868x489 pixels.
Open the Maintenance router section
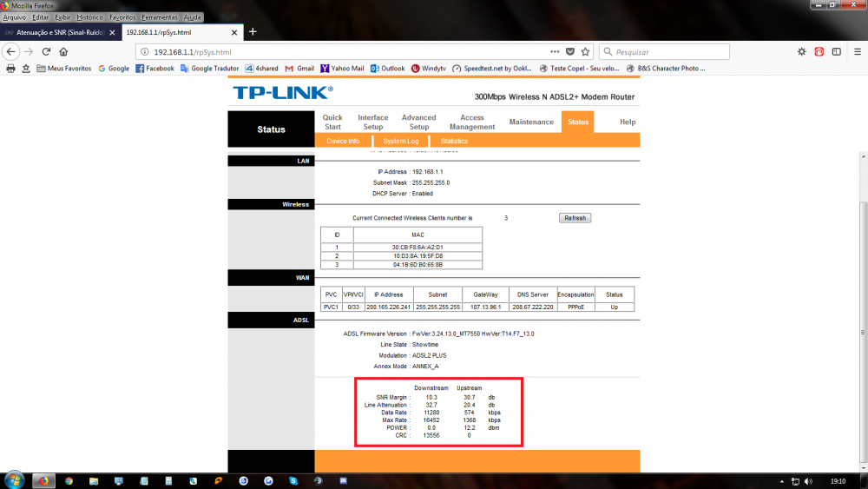pyautogui.click(x=531, y=122)
